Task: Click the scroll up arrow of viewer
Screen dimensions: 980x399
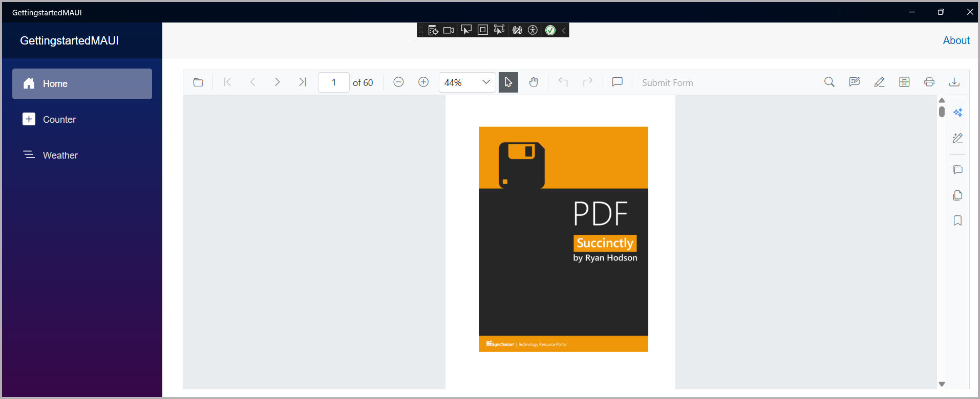Action: [x=942, y=100]
